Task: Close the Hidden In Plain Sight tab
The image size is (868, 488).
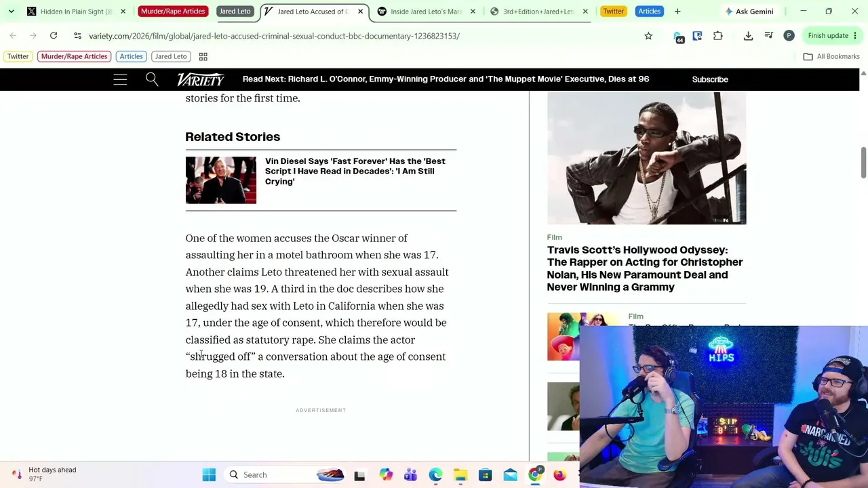Action: pos(123,12)
